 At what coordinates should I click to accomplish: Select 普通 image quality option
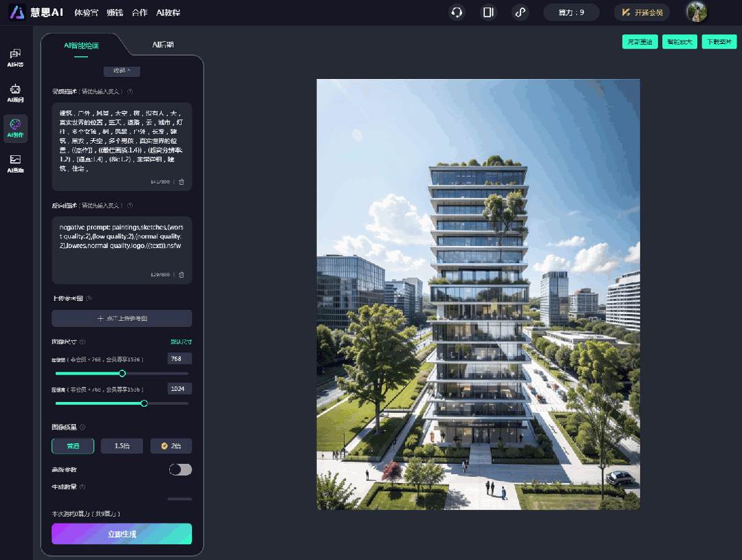click(x=73, y=446)
